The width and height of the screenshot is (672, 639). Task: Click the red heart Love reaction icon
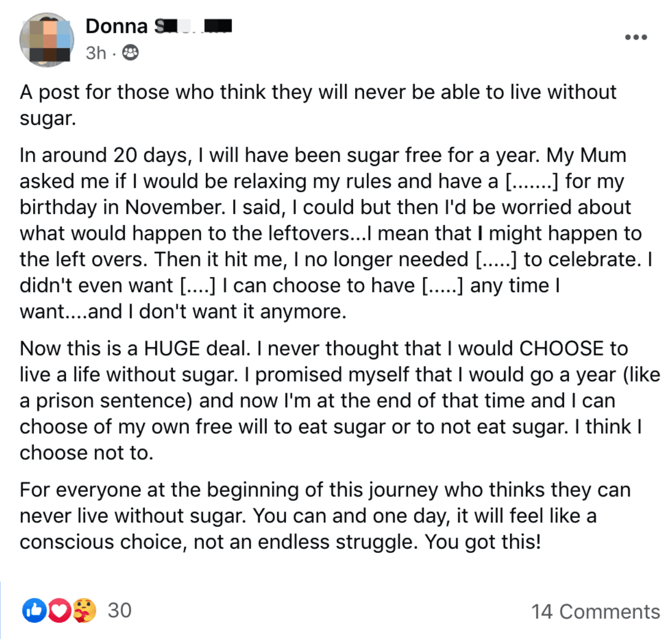click(59, 611)
